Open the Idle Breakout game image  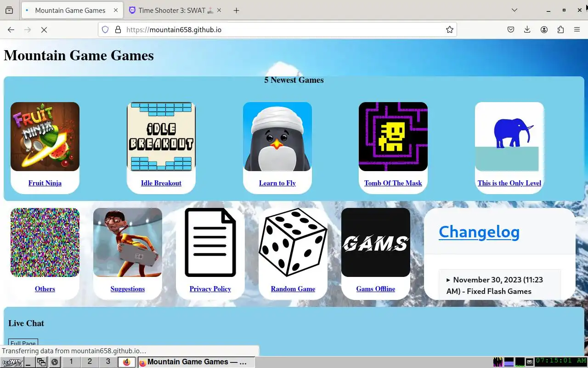click(161, 137)
